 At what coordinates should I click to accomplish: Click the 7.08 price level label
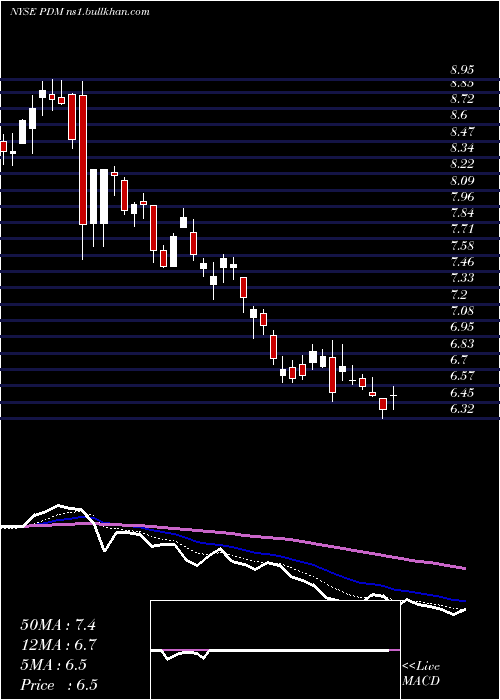coord(462,311)
